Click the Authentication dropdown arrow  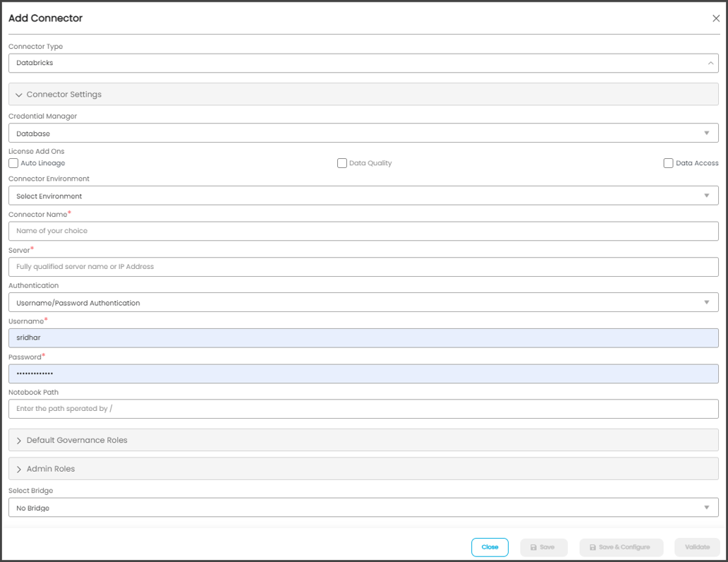(x=708, y=302)
